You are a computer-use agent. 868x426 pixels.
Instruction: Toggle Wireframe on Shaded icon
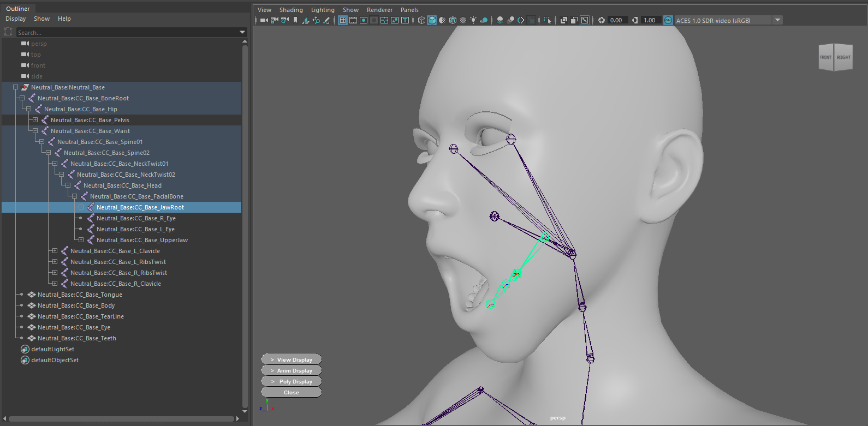click(453, 20)
